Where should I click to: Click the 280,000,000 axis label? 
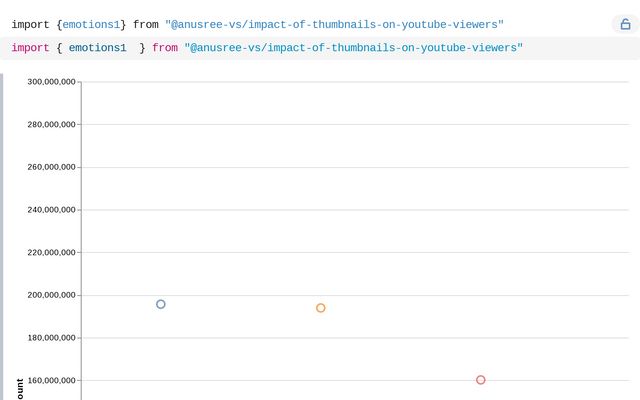click(x=51, y=124)
